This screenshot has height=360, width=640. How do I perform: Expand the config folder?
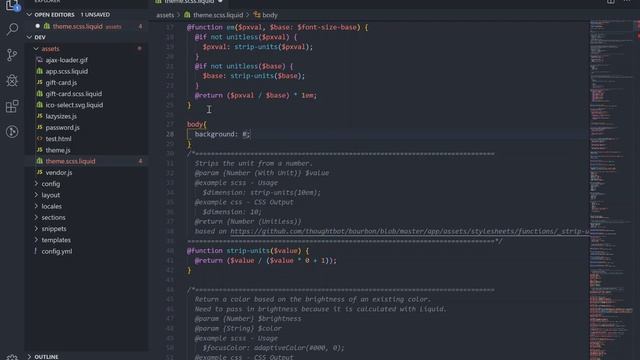[36, 184]
